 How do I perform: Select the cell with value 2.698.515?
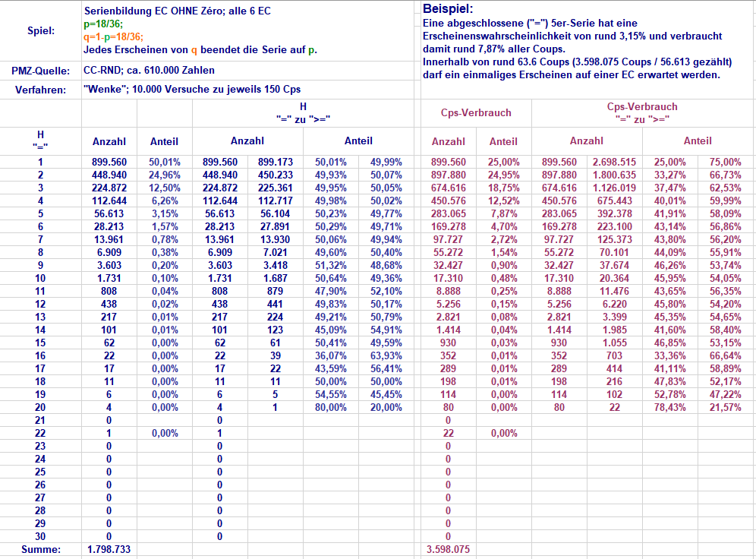614,162
